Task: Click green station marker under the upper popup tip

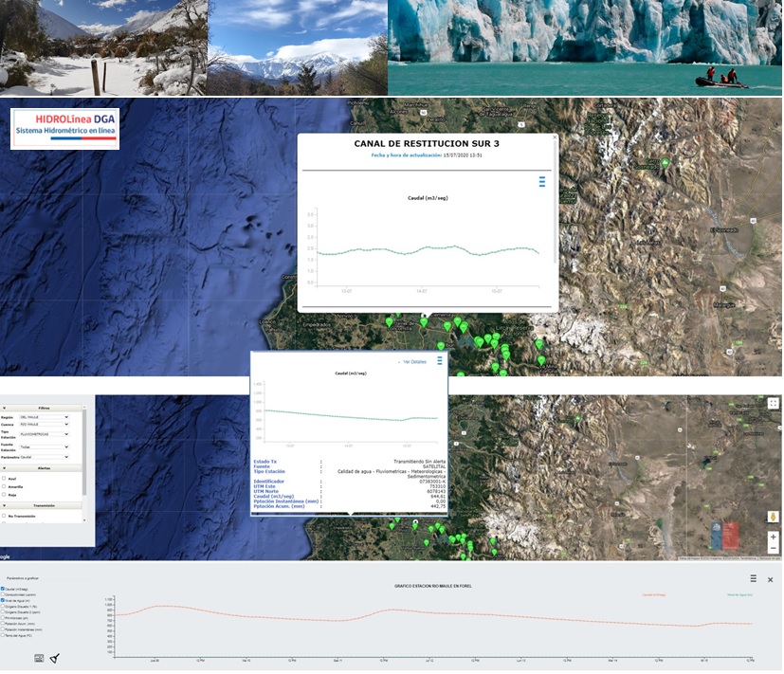Action: click(424, 322)
